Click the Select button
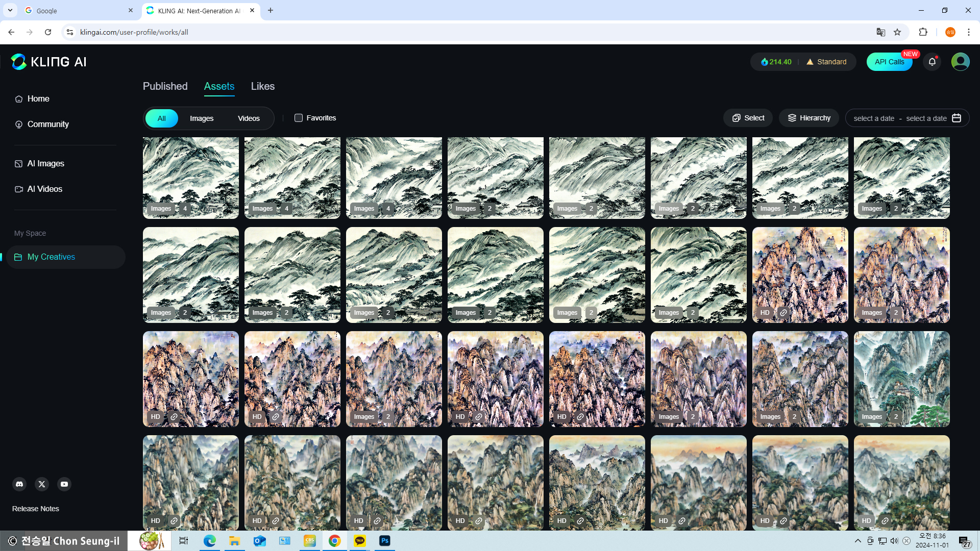The image size is (980, 551). (x=748, y=118)
